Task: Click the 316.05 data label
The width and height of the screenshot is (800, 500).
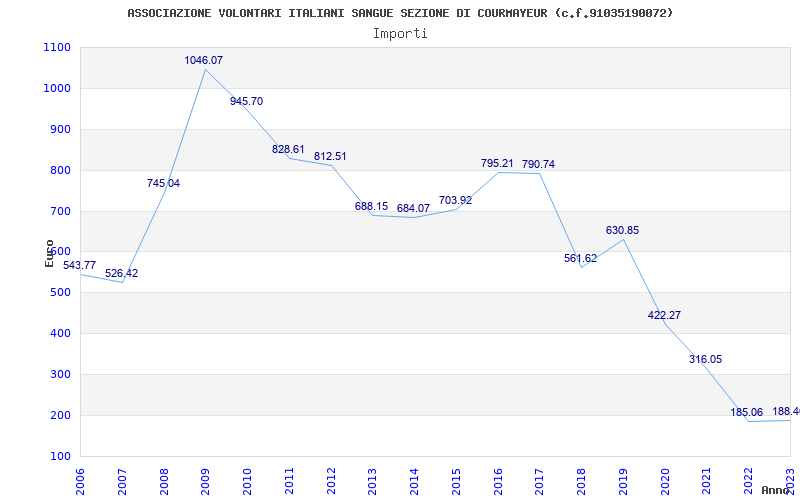Action: 705,360
